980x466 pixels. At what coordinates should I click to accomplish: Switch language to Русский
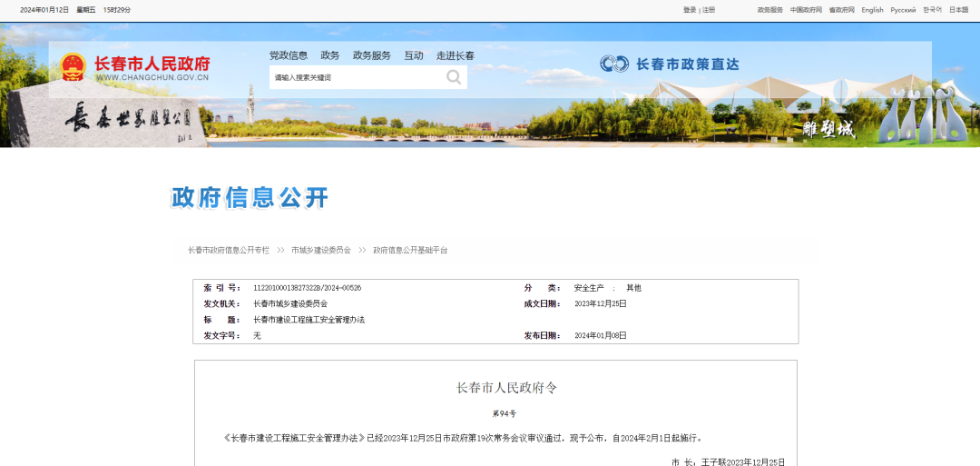click(x=903, y=10)
